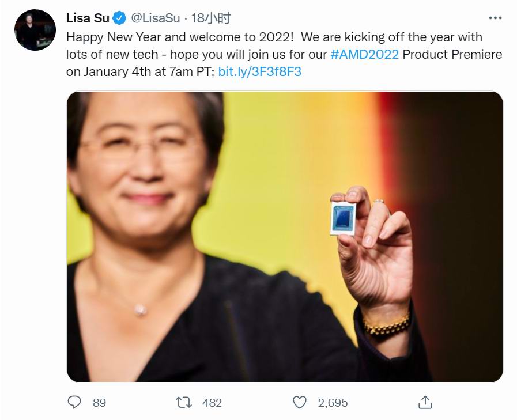517x420 pixels.
Task: Open Lisa Su's profile avatar
Action: pos(35,30)
